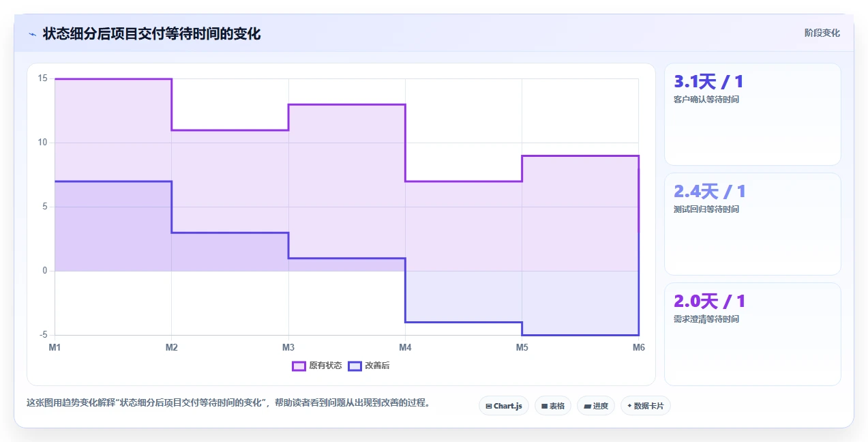Click the M3 x-axis label
The height and width of the screenshot is (442, 868).
288,348
